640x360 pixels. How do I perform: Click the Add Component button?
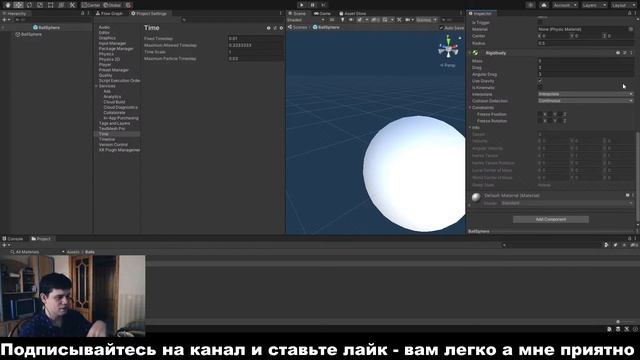(551, 219)
